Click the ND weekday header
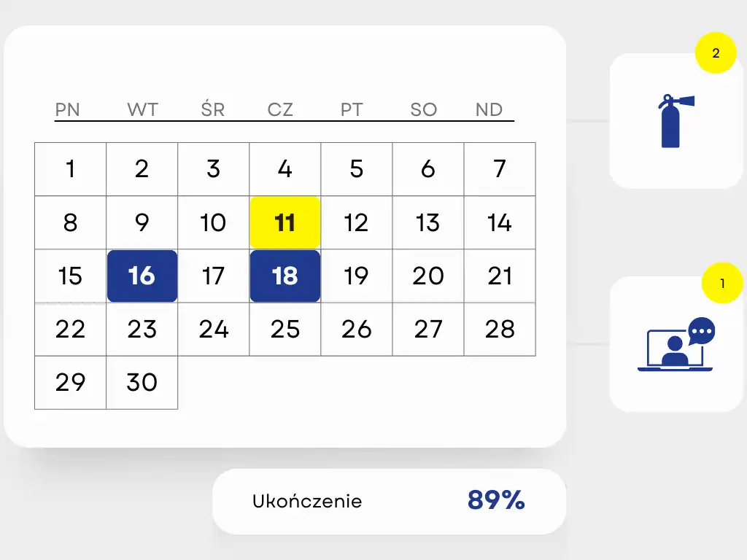 [x=489, y=110]
